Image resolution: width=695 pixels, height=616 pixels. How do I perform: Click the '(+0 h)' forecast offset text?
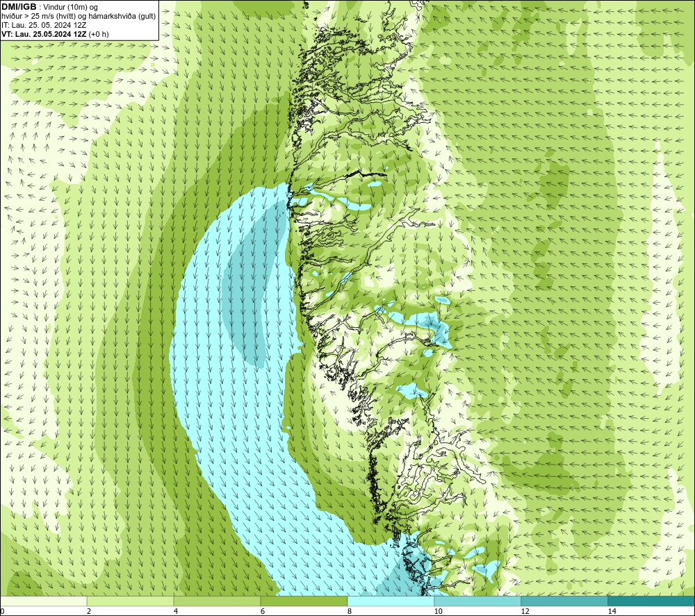coord(99,34)
